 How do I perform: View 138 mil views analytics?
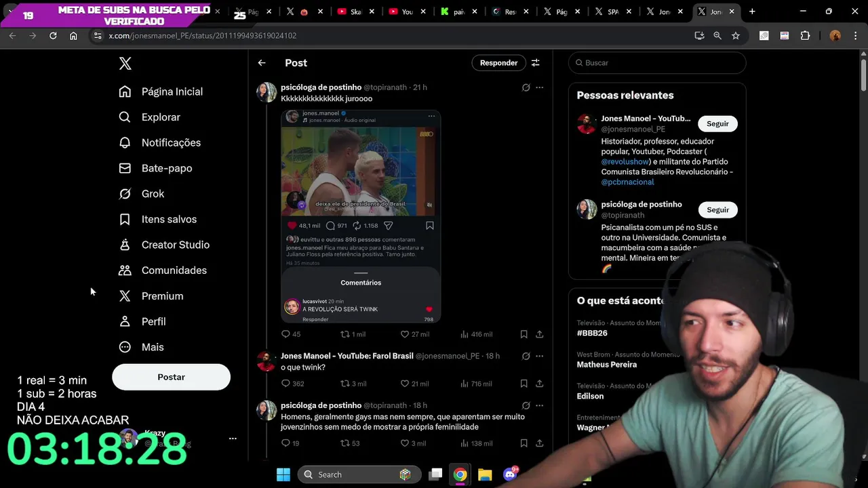point(476,443)
